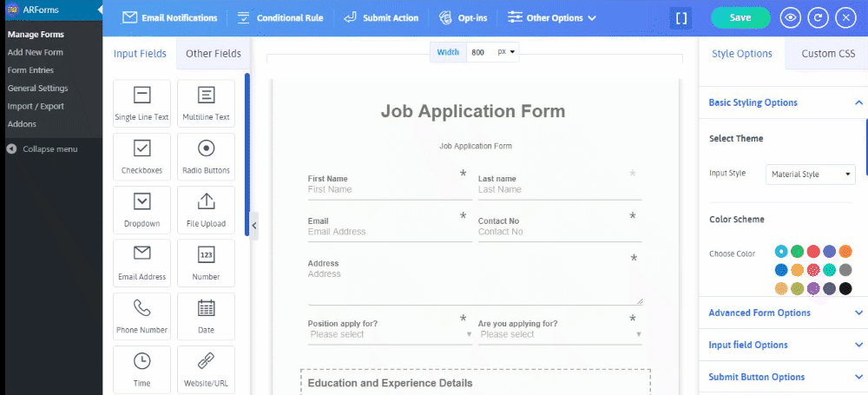
Task: Add a Website/URL field
Action: click(x=206, y=369)
